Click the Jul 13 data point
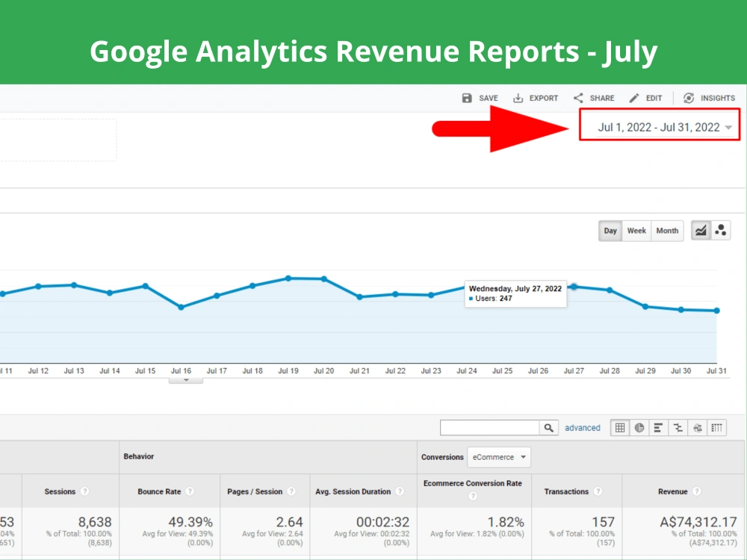This screenshot has width=747, height=560. [x=74, y=284]
